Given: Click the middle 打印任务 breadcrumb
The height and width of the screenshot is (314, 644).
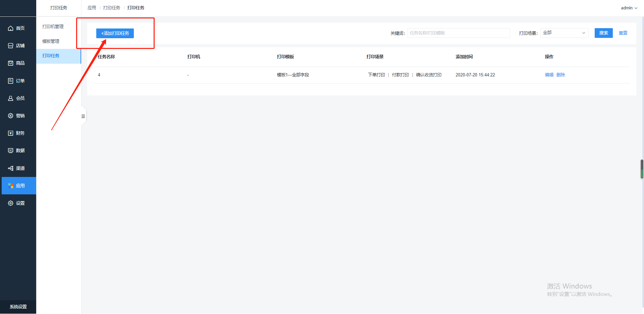Looking at the screenshot, I should [112, 8].
